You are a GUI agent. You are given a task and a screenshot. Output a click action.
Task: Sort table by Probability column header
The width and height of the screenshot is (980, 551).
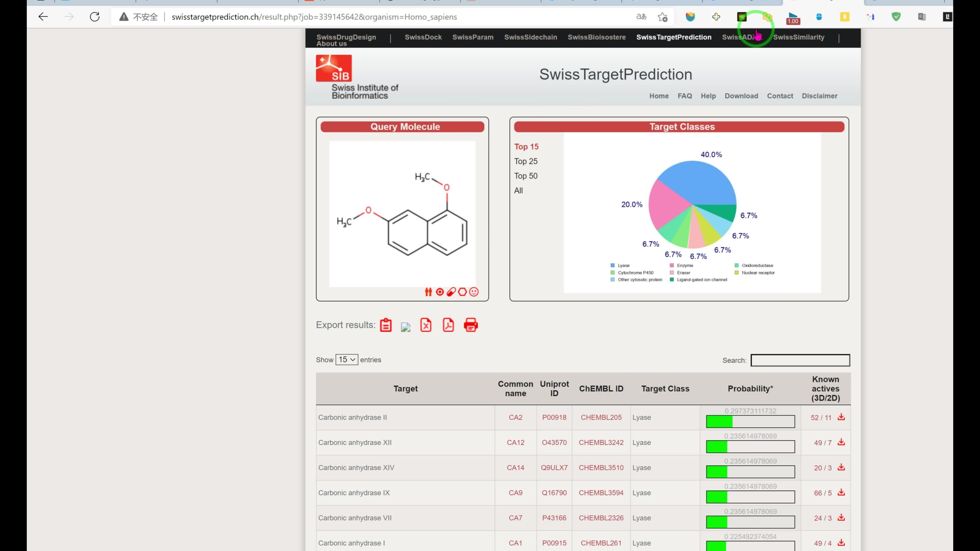pyautogui.click(x=750, y=389)
